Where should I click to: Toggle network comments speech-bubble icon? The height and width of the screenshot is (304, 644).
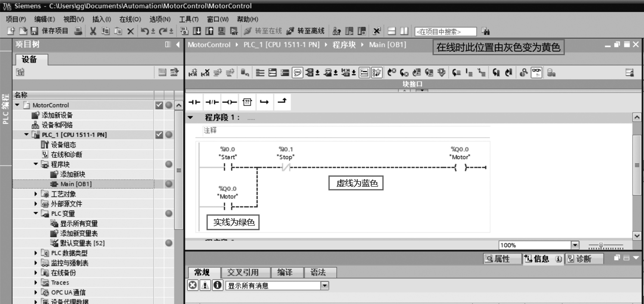(297, 73)
